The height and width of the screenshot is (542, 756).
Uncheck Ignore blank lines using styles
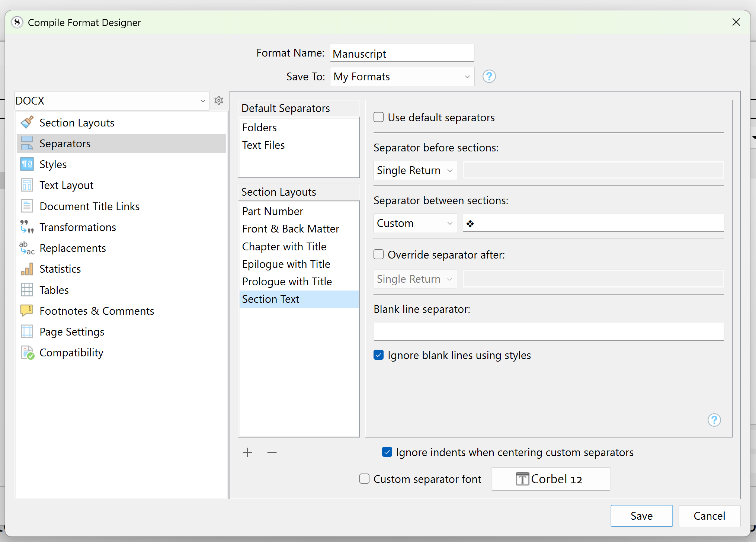(379, 355)
